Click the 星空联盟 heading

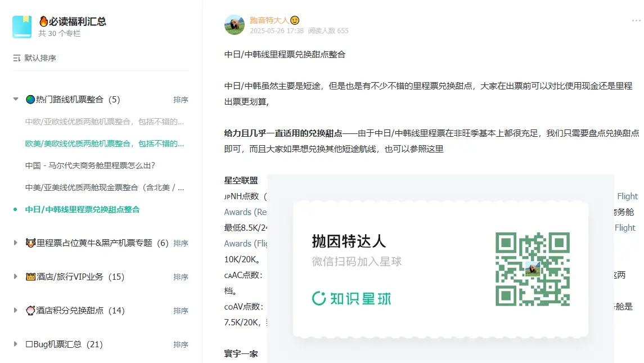click(241, 181)
